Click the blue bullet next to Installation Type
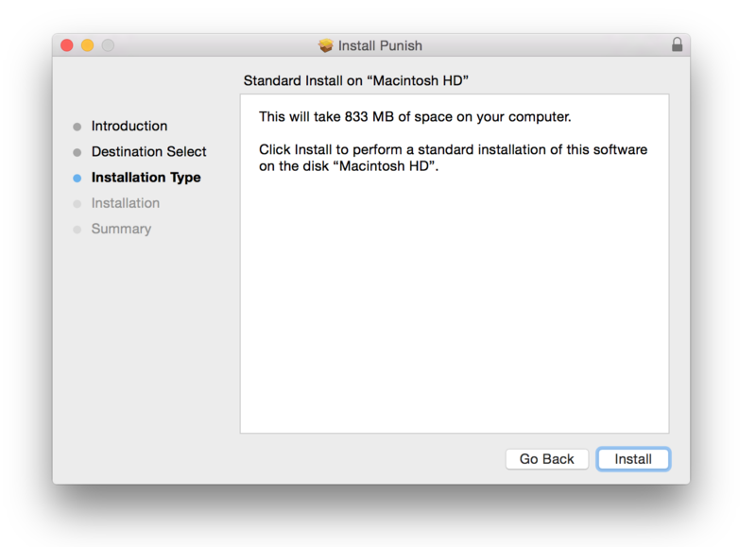The width and height of the screenshot is (756, 547). (77, 178)
